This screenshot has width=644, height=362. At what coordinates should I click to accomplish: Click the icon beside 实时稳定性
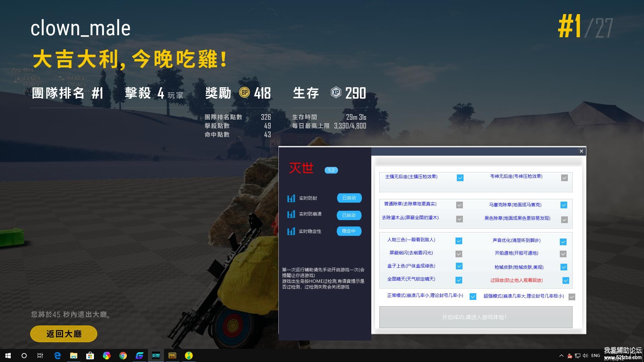291,231
